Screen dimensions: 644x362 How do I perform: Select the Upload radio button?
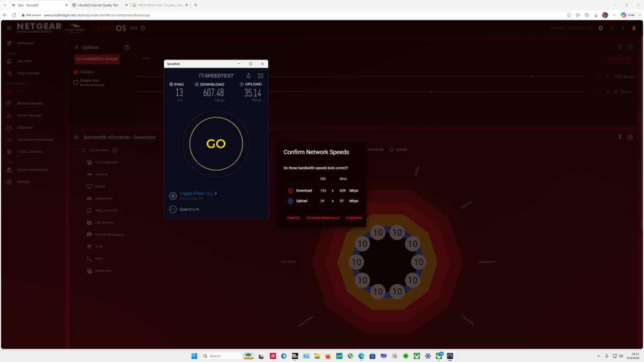click(x=392, y=150)
